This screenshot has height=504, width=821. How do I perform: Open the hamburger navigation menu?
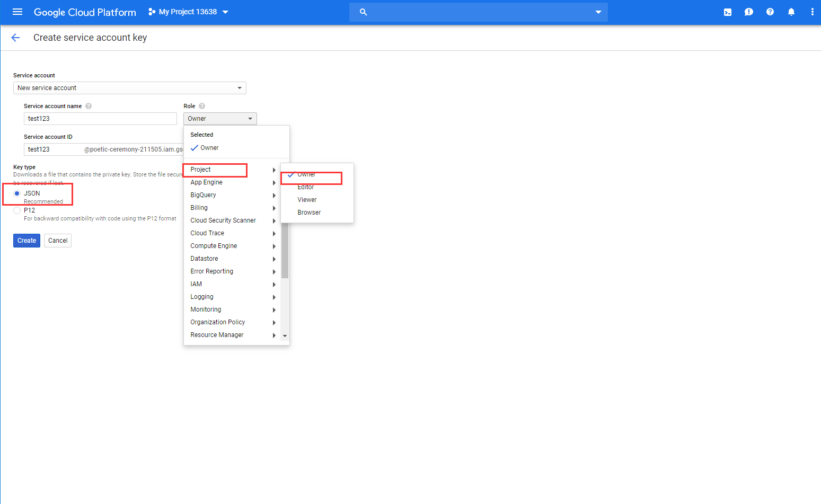click(x=17, y=12)
